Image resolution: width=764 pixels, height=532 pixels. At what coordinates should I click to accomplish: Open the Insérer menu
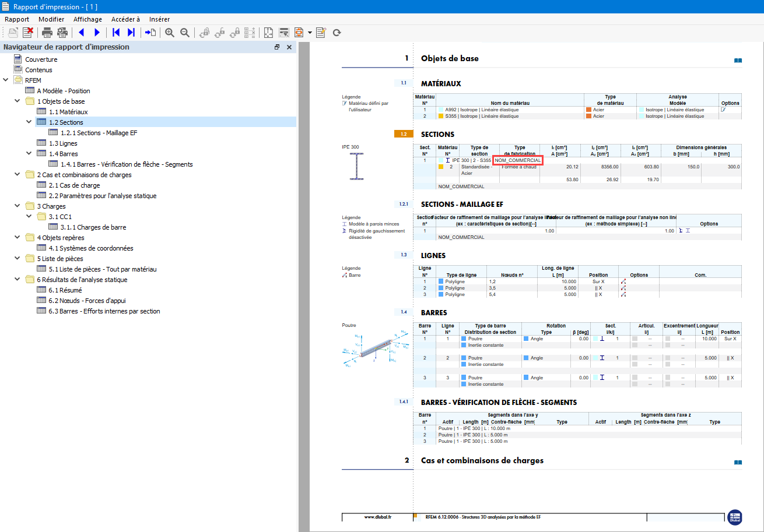[x=159, y=19]
